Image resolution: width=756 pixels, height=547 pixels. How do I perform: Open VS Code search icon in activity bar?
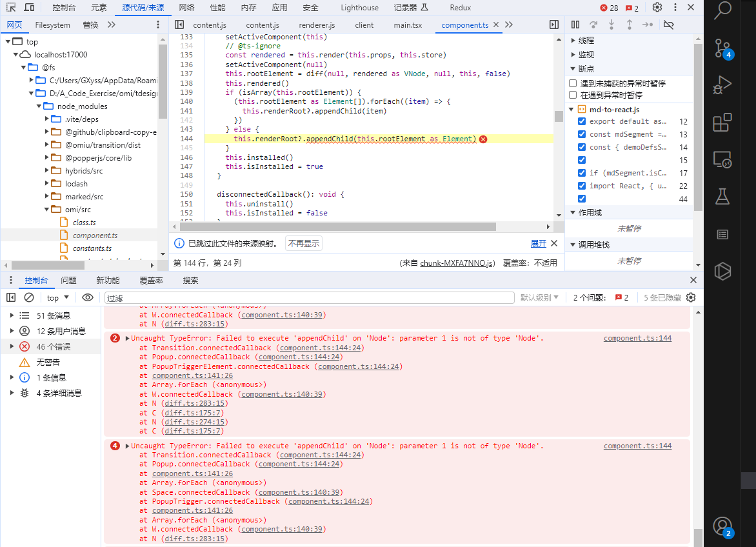tap(722, 10)
